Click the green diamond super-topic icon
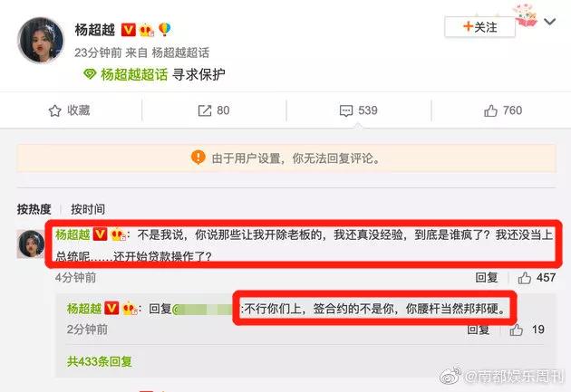Viewport: 571px width, 392px height. click(90, 74)
